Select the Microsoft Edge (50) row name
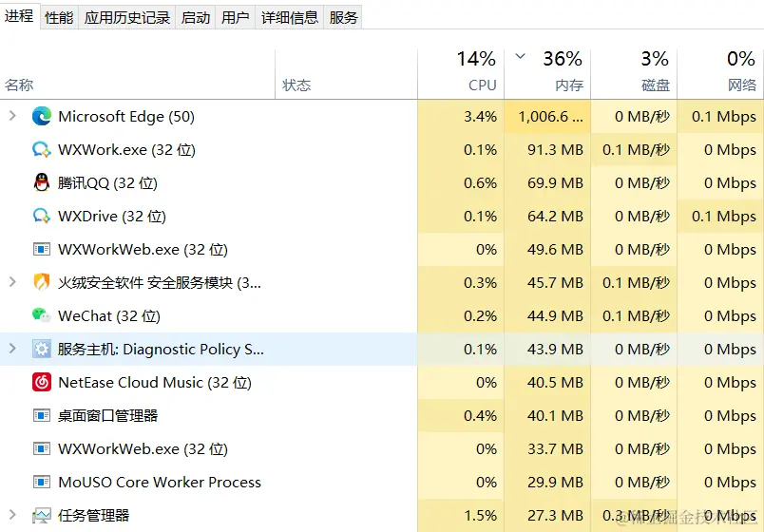Image resolution: width=764 pixels, height=532 pixels. [126, 117]
